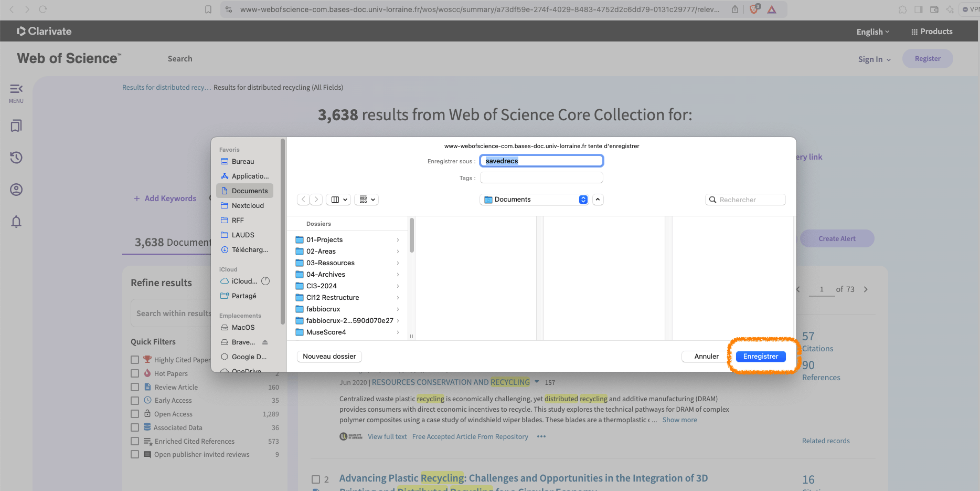The width and height of the screenshot is (980, 491).
Task: Open the marked list bookmark icon
Action: tap(16, 126)
